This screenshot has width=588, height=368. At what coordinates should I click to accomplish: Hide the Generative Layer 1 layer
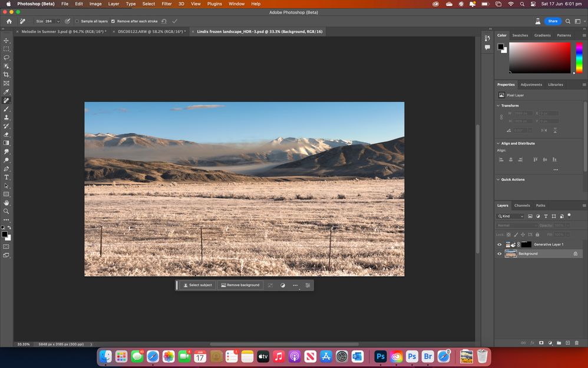[x=500, y=245]
